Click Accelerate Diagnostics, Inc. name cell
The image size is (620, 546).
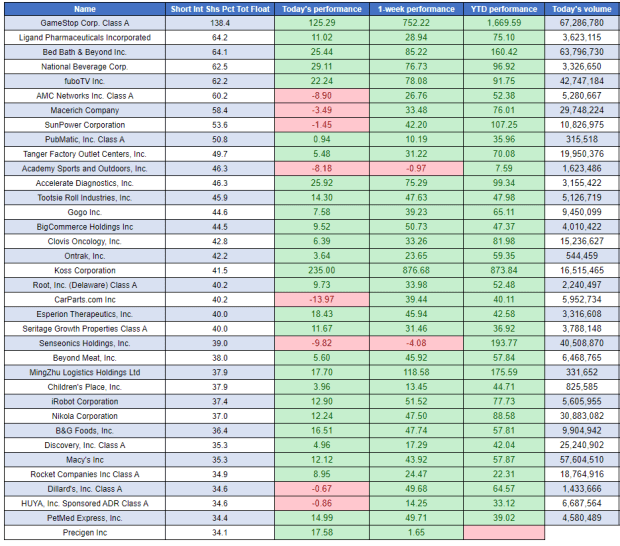85,183
